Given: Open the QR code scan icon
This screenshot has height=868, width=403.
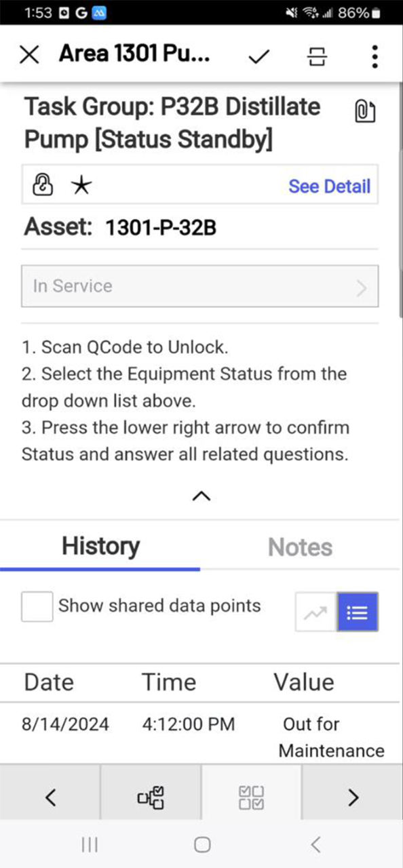Looking at the screenshot, I should pyautogui.click(x=251, y=797).
